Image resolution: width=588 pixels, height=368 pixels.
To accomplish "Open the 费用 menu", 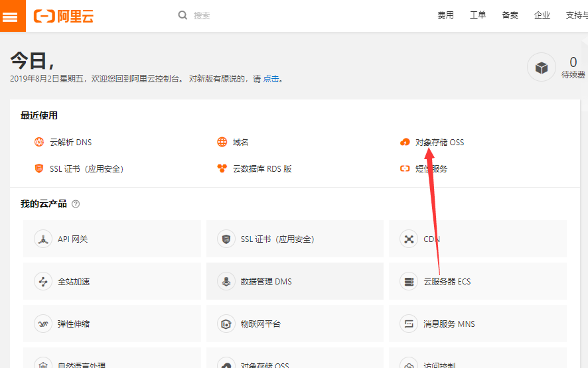I will click(x=445, y=15).
